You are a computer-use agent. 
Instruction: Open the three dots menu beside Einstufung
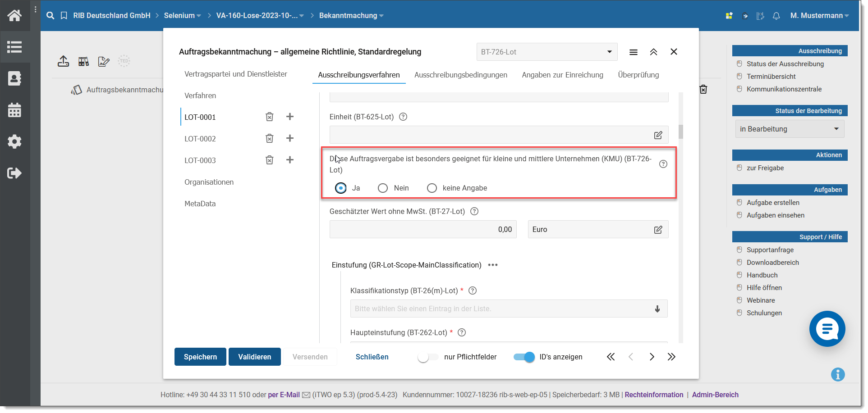tap(493, 265)
